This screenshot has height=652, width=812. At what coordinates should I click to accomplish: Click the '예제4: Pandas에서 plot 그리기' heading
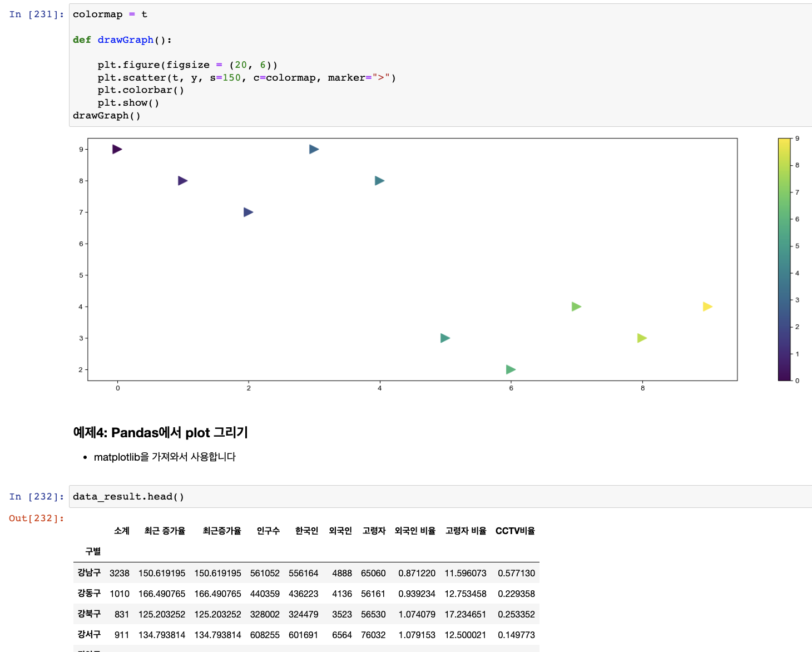(160, 432)
